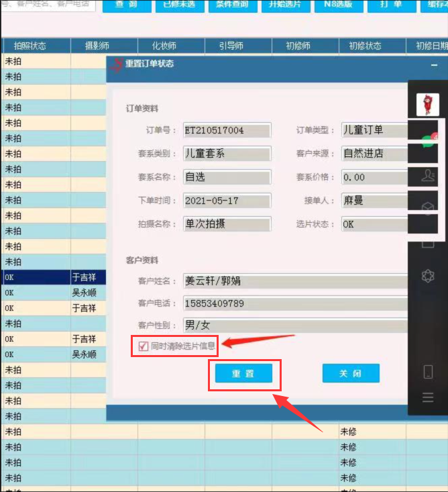This screenshot has width=448, height=492.
Task: Click the 开始选片 button
Action: click(286, 5)
